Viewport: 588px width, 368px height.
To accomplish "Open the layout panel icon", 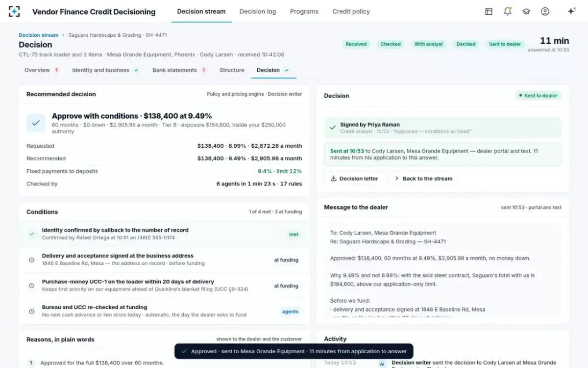I will coord(489,11).
